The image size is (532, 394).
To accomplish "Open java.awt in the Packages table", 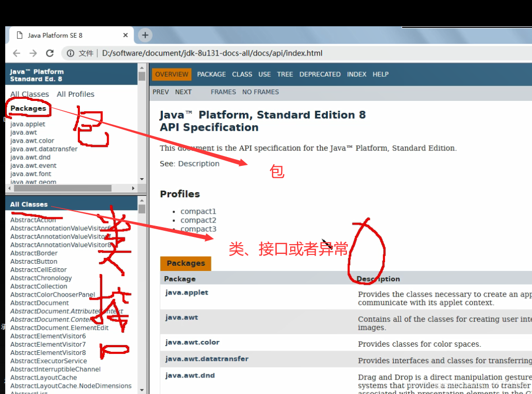I will click(181, 318).
